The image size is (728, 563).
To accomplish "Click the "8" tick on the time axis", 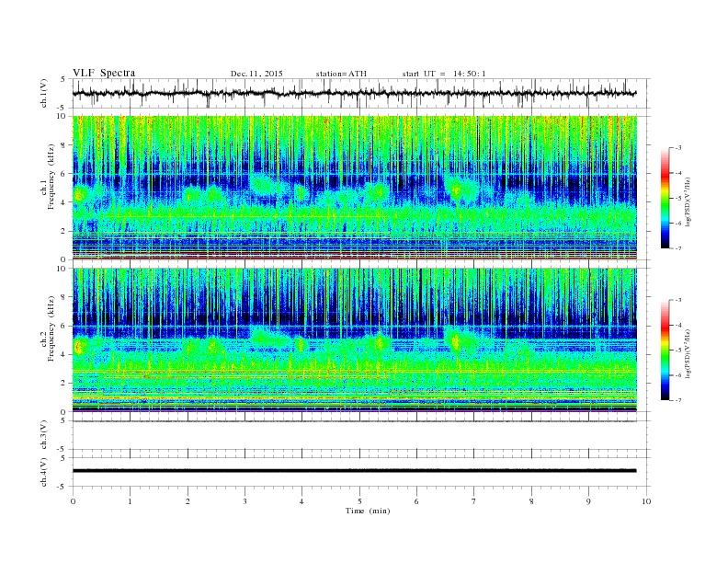I will 531,501.
